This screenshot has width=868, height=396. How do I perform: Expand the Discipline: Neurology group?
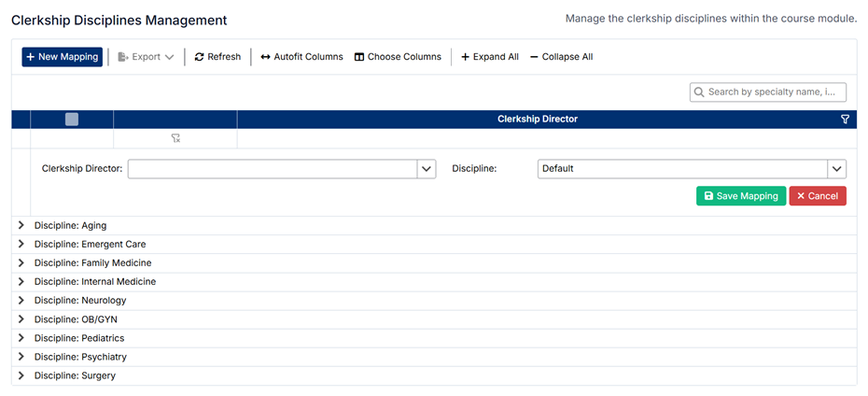pos(21,301)
